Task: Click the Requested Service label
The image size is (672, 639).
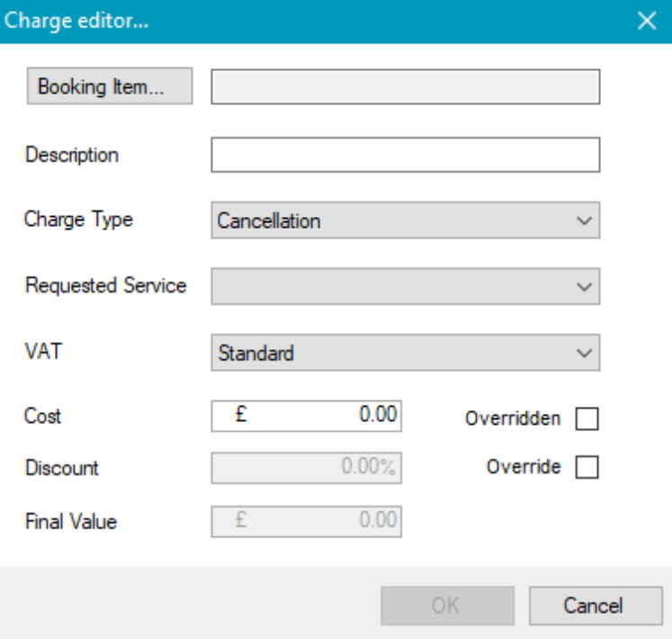Action: click(106, 286)
